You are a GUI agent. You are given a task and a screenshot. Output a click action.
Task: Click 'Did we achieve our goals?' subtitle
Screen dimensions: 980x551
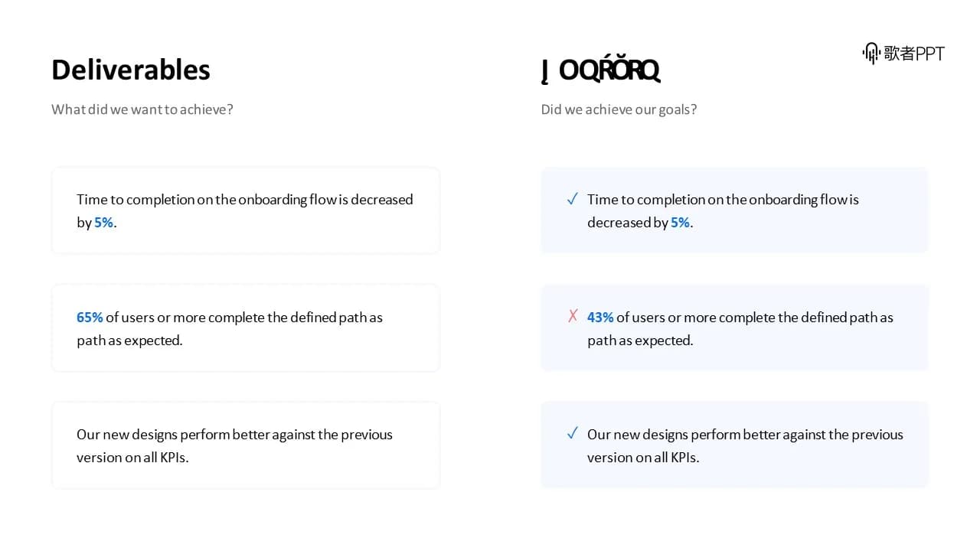coord(619,109)
